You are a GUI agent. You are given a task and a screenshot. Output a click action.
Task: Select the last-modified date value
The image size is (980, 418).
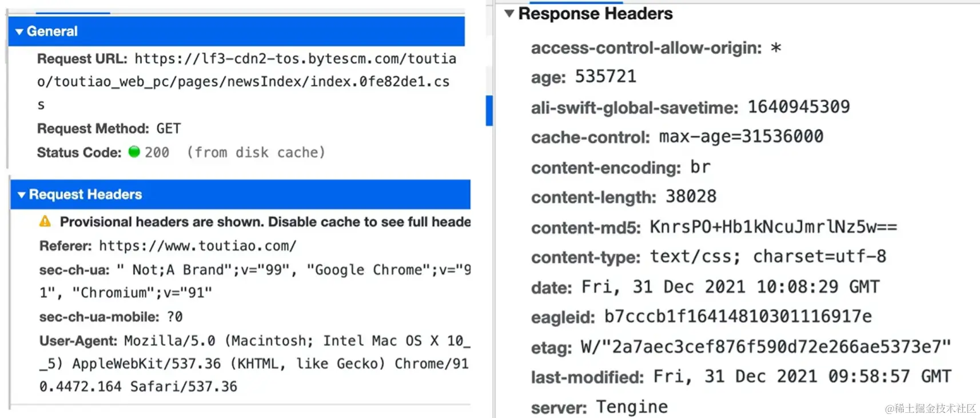(x=802, y=376)
